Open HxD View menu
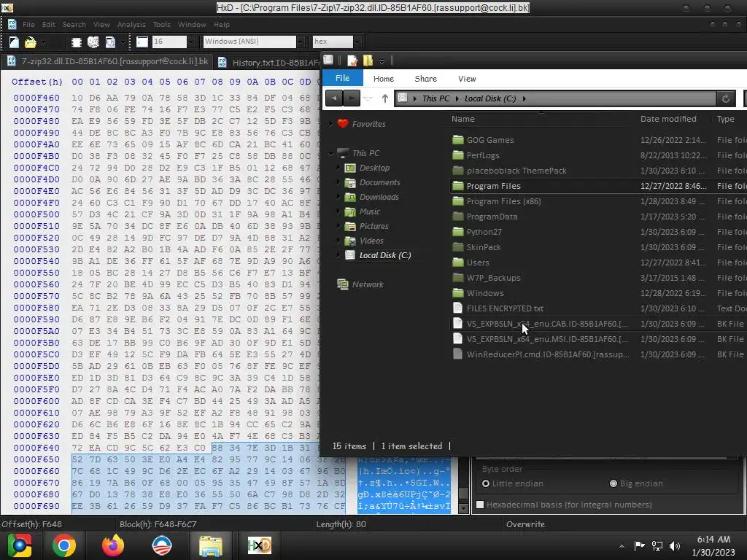The height and width of the screenshot is (560, 747). point(101,24)
